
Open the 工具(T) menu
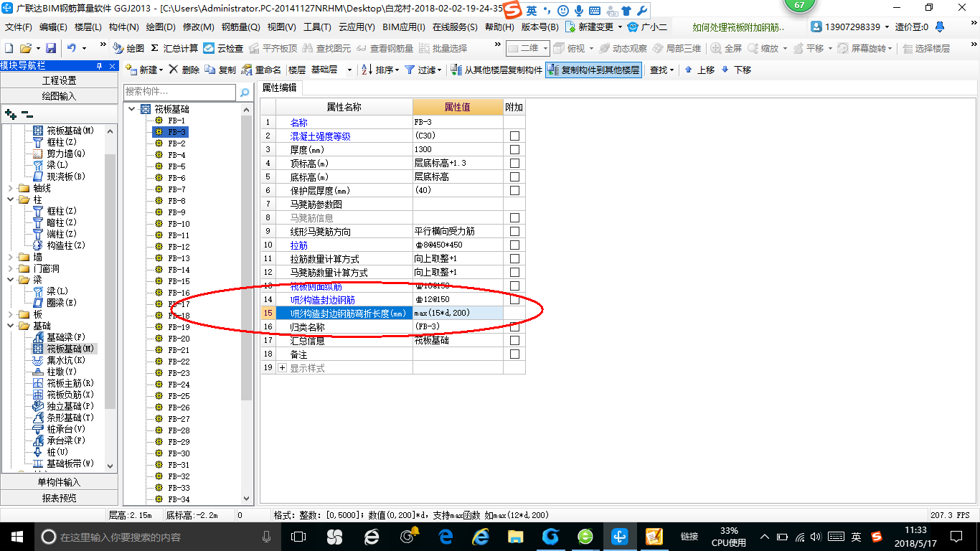[x=317, y=27]
